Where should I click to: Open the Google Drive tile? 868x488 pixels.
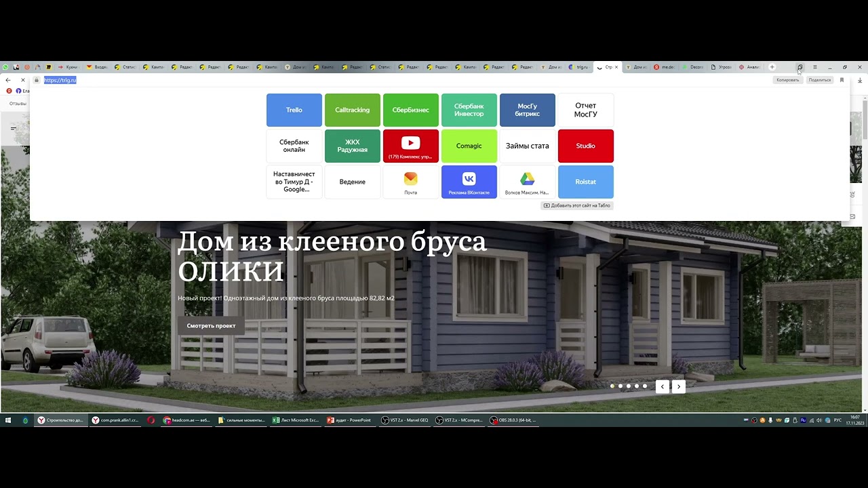[527, 182]
